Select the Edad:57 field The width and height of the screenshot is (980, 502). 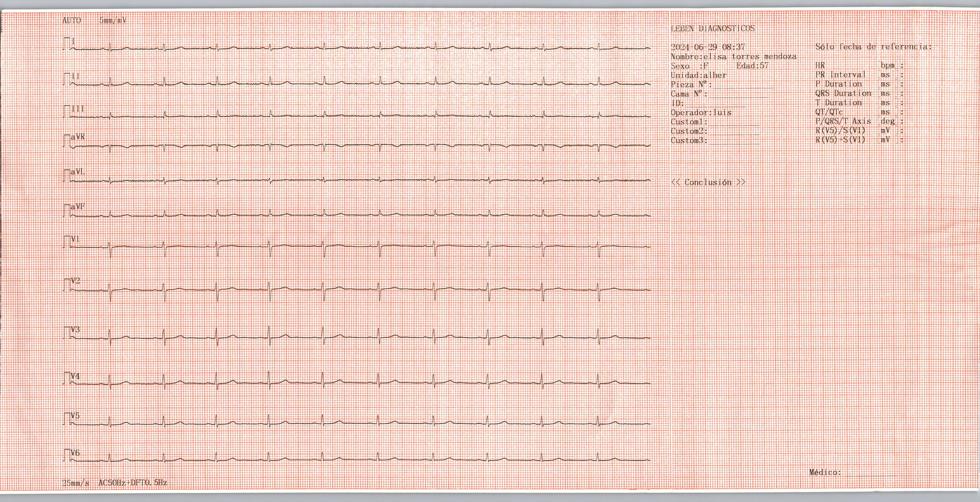coord(753,66)
